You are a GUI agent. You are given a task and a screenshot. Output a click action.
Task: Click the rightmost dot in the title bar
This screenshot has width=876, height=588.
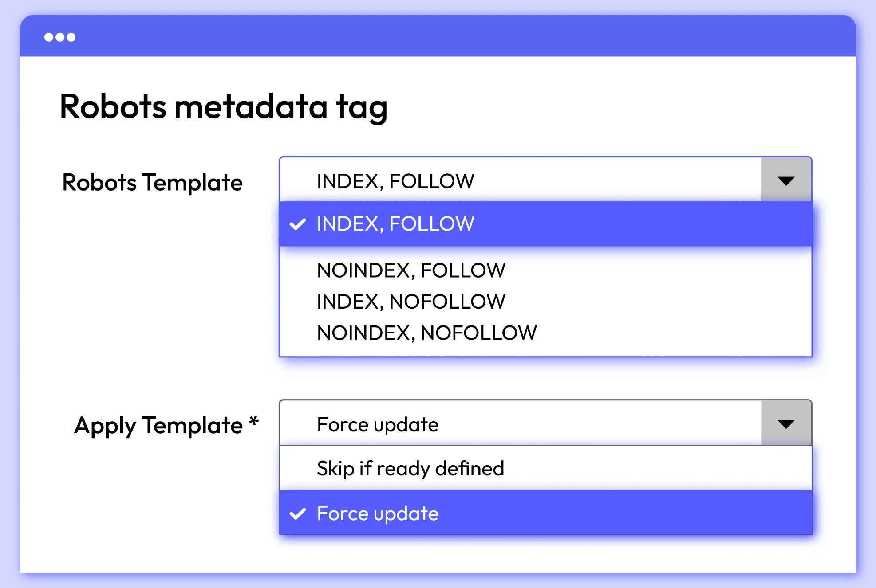coord(71,37)
